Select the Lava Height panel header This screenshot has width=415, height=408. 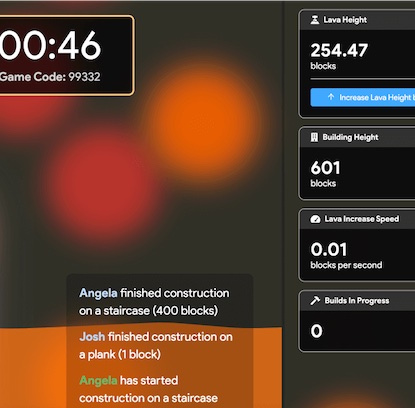tap(358, 20)
